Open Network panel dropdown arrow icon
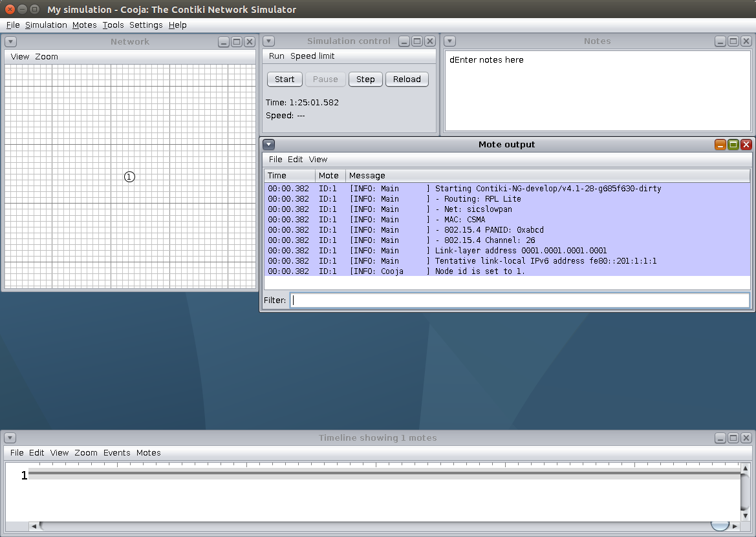This screenshot has width=756, height=537. click(10, 42)
